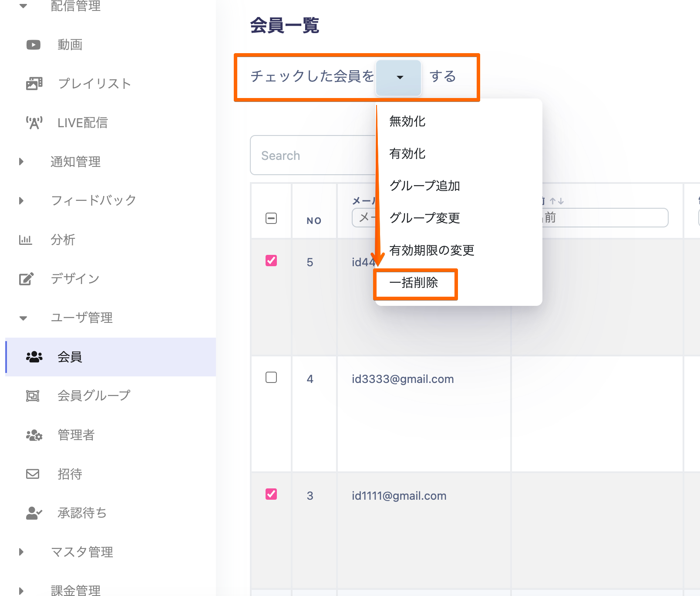The width and height of the screenshot is (700, 596).
Task: Collapse the ユーザ管理 sidebar section
Action: click(x=23, y=318)
